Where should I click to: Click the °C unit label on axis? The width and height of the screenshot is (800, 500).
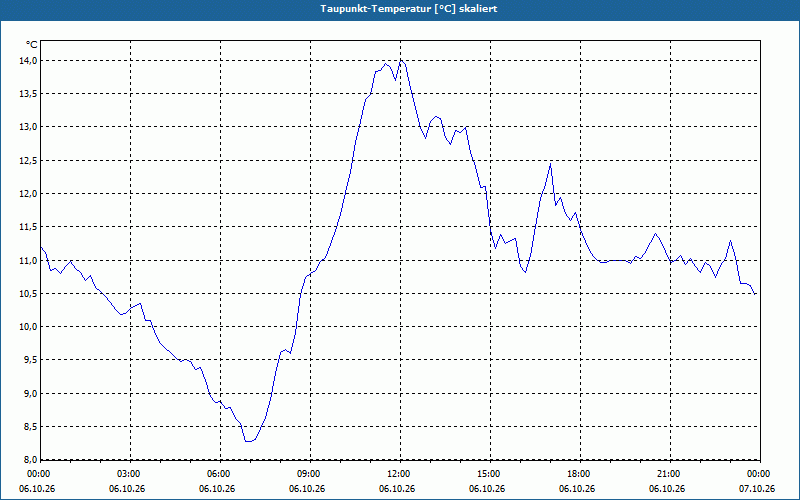[32, 45]
